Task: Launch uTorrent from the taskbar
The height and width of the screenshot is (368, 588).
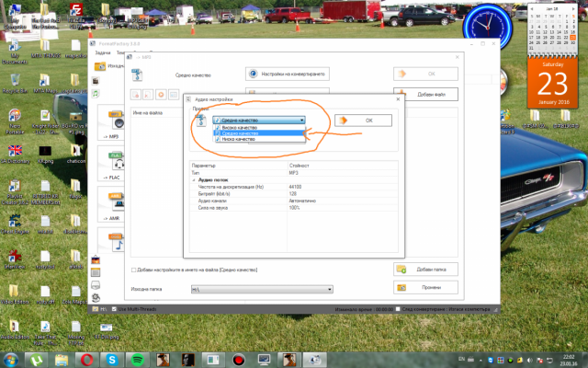Action: point(37,359)
